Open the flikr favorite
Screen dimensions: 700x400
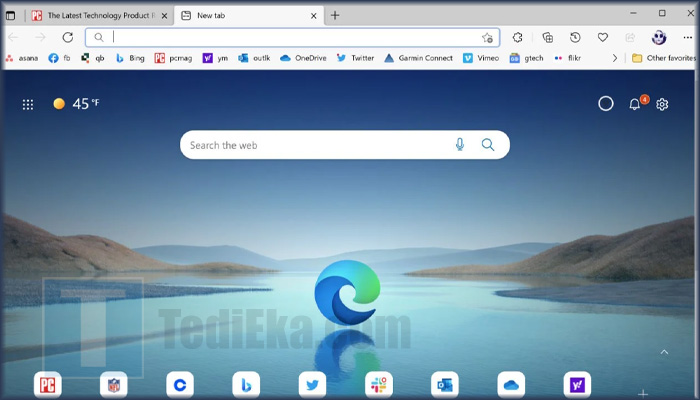(x=567, y=58)
